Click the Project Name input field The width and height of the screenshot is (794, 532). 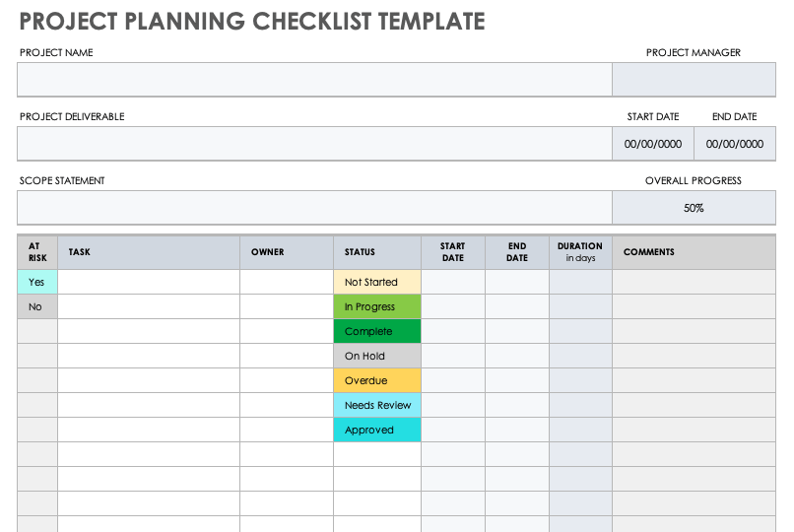(x=314, y=80)
